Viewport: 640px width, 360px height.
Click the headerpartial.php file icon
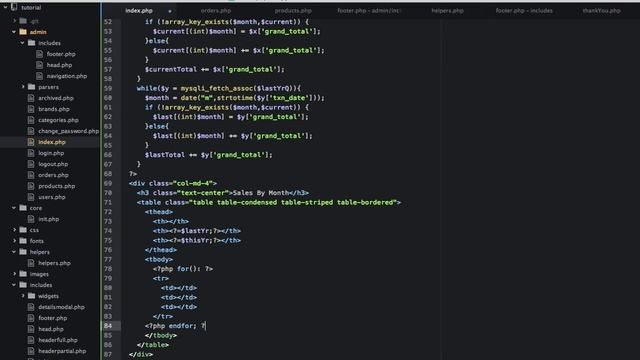[31, 351]
